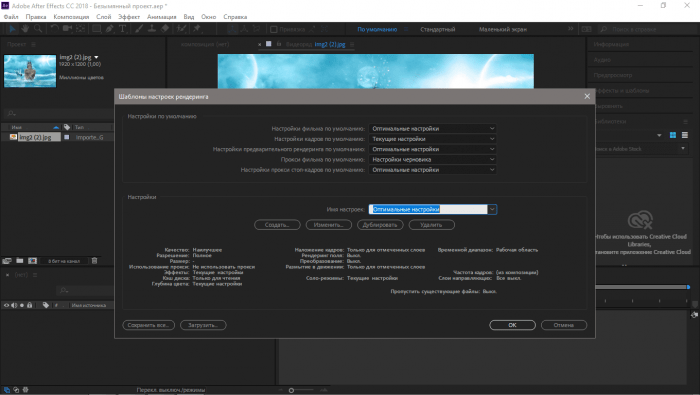Select the Type (T) tool
Screen dimensions: 700x395
[122, 29]
